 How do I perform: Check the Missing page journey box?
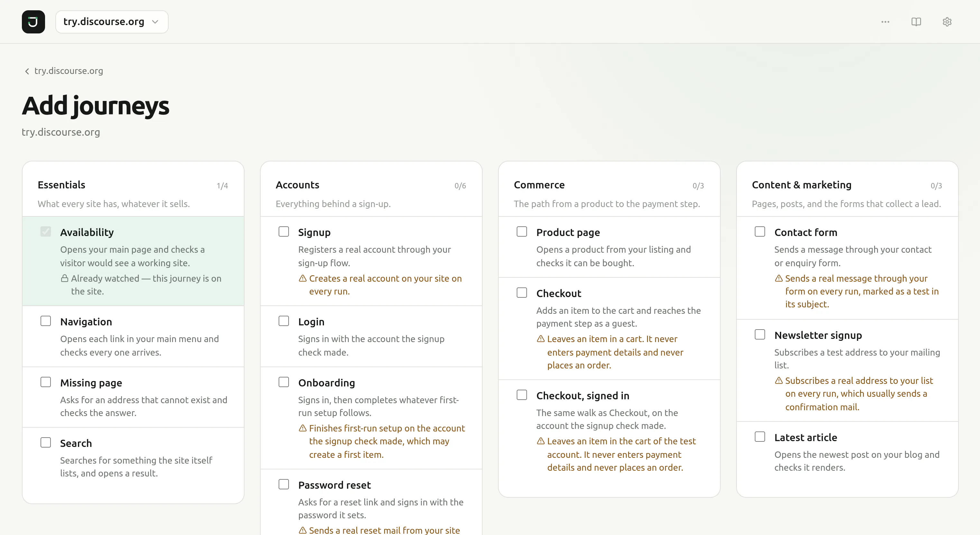point(46,382)
